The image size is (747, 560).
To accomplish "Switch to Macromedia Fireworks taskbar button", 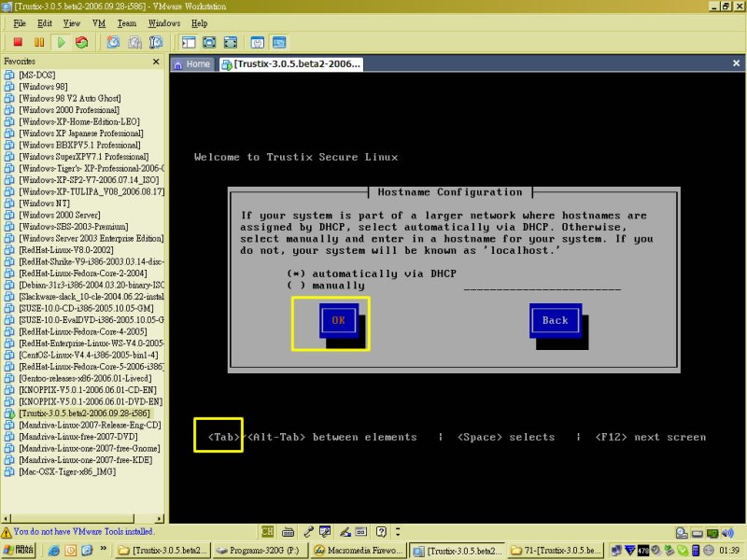I will coord(359,551).
